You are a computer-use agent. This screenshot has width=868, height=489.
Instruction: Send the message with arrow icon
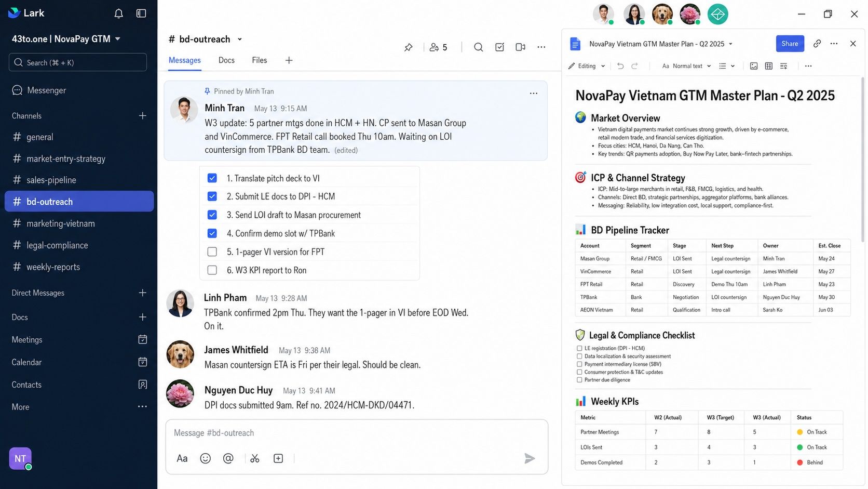point(530,458)
